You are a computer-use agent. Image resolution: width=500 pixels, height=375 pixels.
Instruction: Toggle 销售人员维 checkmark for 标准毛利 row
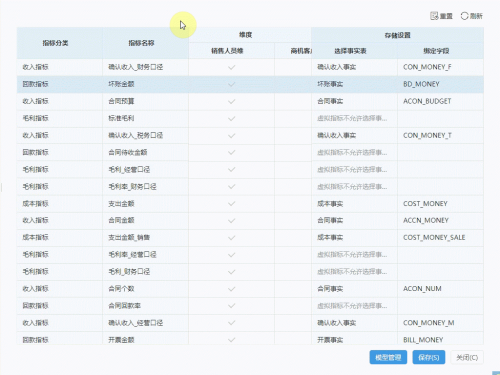coord(232,118)
